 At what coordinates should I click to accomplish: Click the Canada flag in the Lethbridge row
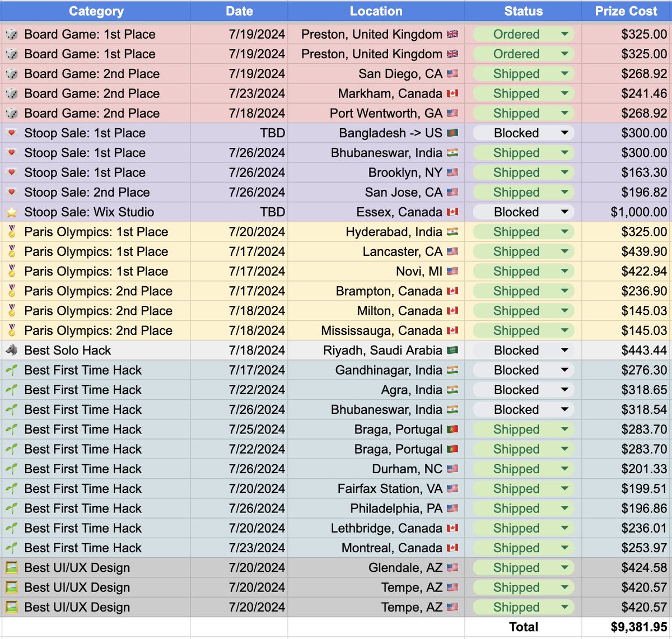pos(452,528)
